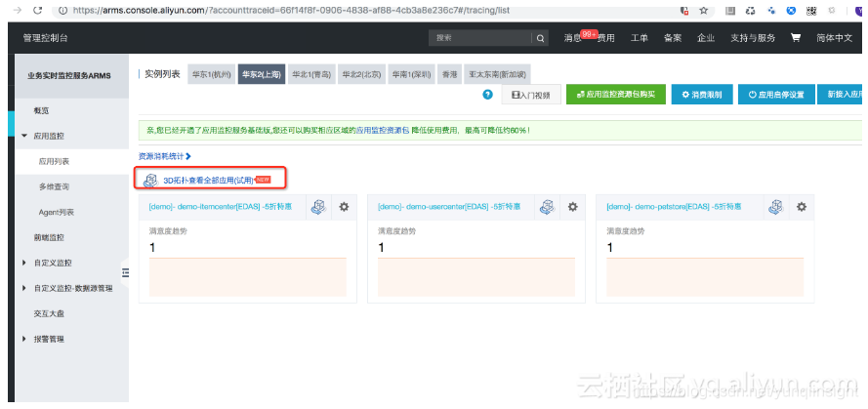The image size is (868, 409).
Task: Open 3D topology icon for demo-usercenter
Action: point(547,207)
